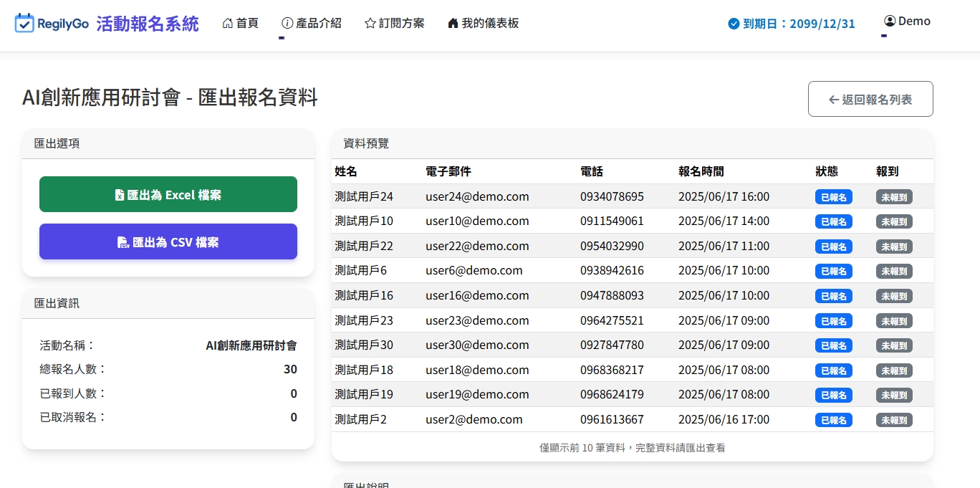Select the time 2025/06/16 17:00

click(724, 419)
